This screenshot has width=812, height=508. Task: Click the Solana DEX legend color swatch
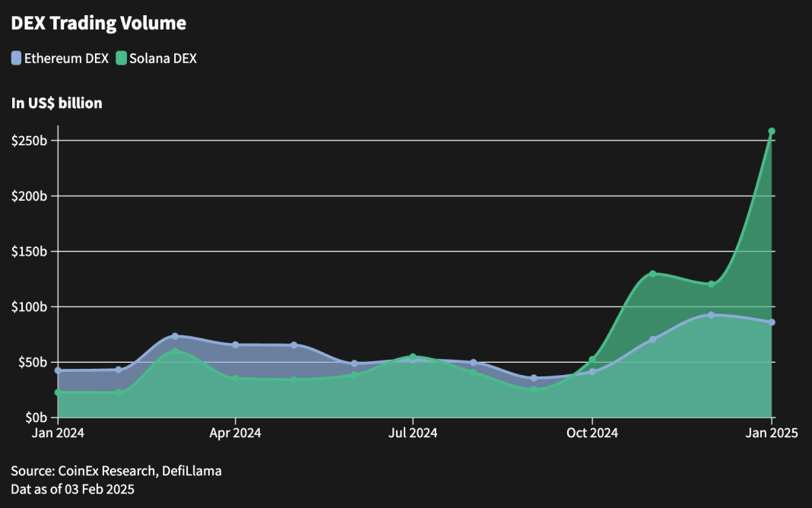[121, 58]
